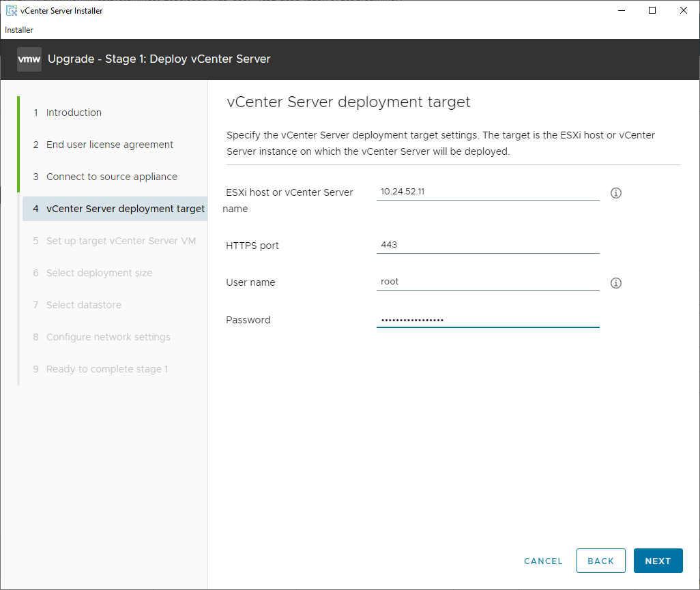Open the Installer menu
Image resolution: width=700 pixels, height=590 pixels.
click(19, 30)
